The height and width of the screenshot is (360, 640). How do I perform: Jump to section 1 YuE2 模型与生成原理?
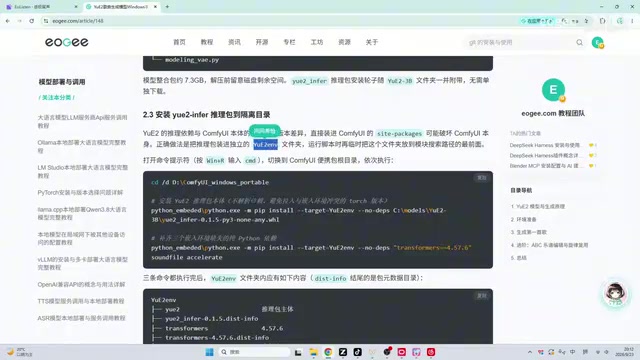point(538,207)
